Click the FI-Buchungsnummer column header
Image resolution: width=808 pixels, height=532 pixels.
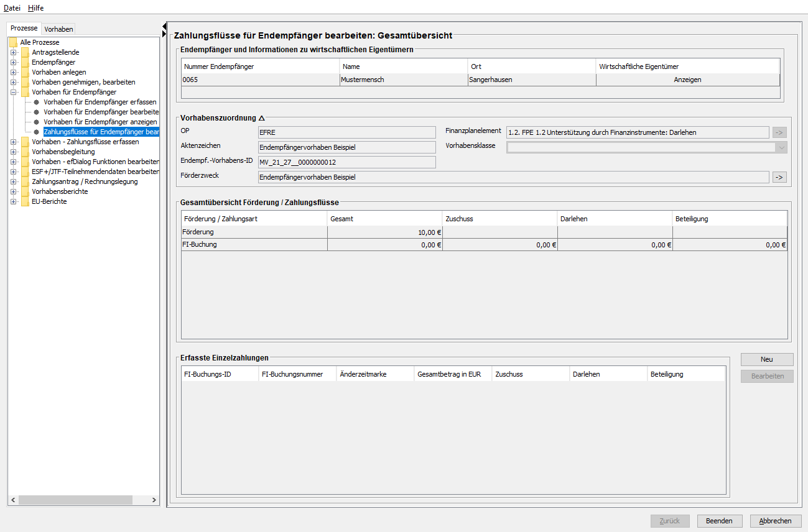tap(297, 374)
